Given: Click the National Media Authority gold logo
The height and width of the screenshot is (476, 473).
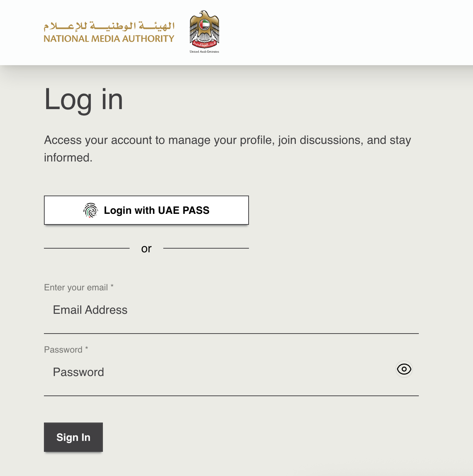Looking at the screenshot, I should click(109, 31).
